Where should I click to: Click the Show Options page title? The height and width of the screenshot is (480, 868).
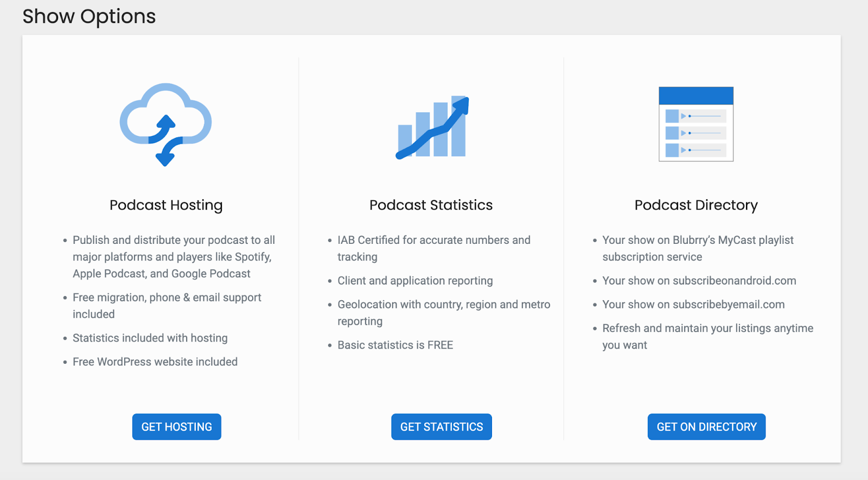[89, 17]
